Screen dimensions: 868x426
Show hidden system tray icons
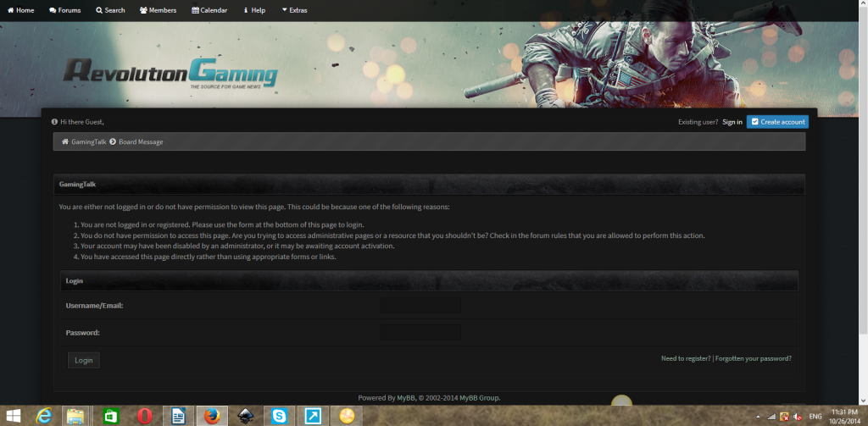[758, 416]
